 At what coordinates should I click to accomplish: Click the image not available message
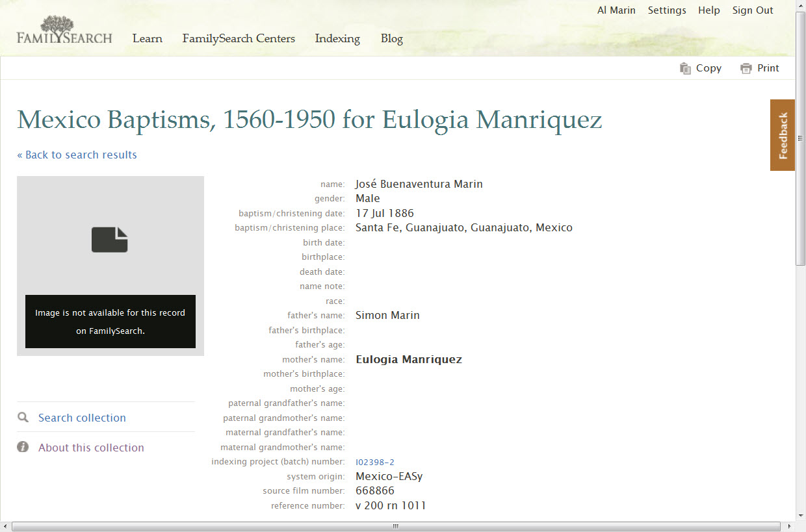tap(110, 322)
